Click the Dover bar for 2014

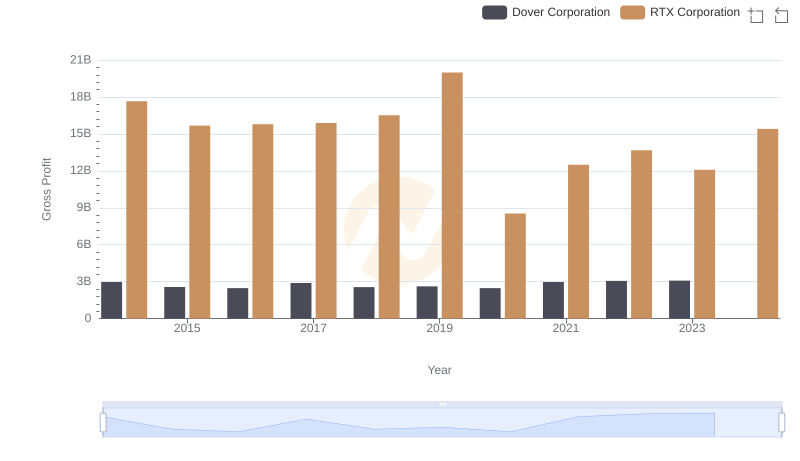click(x=112, y=300)
